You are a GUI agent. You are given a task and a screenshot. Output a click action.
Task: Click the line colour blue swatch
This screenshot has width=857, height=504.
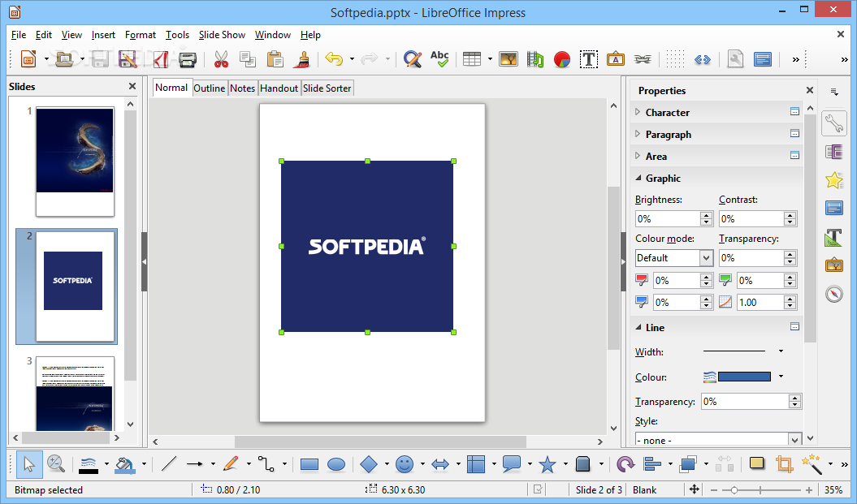(x=744, y=377)
